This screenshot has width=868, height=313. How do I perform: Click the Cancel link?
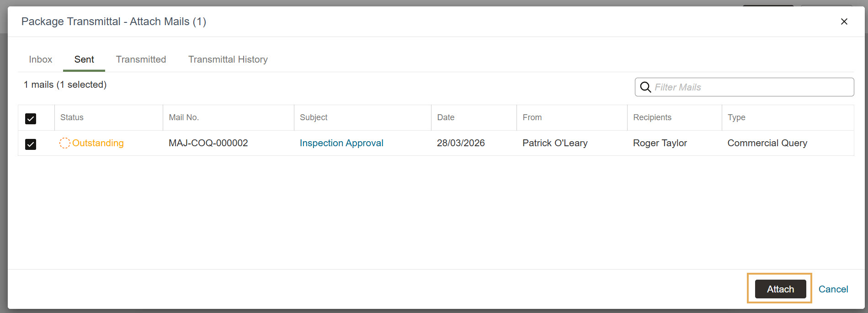pyautogui.click(x=833, y=289)
